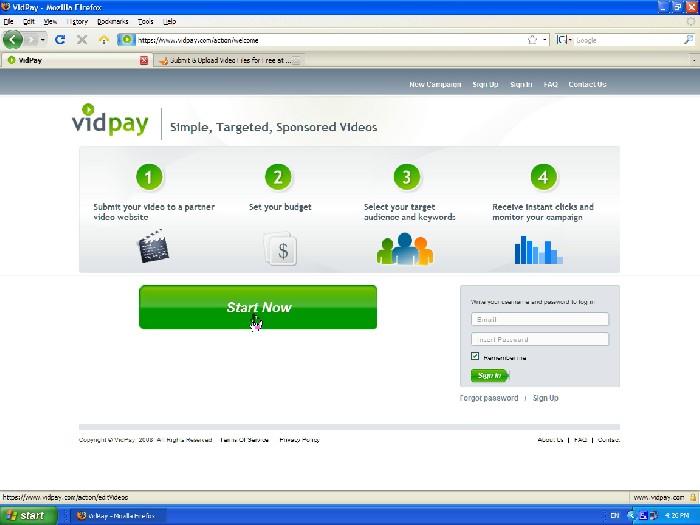Click the Insert Password field

pos(540,339)
